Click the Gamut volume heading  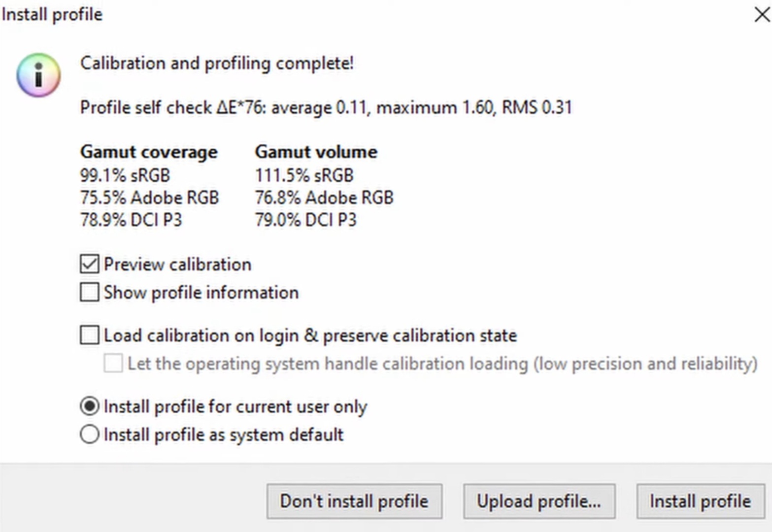pos(316,152)
